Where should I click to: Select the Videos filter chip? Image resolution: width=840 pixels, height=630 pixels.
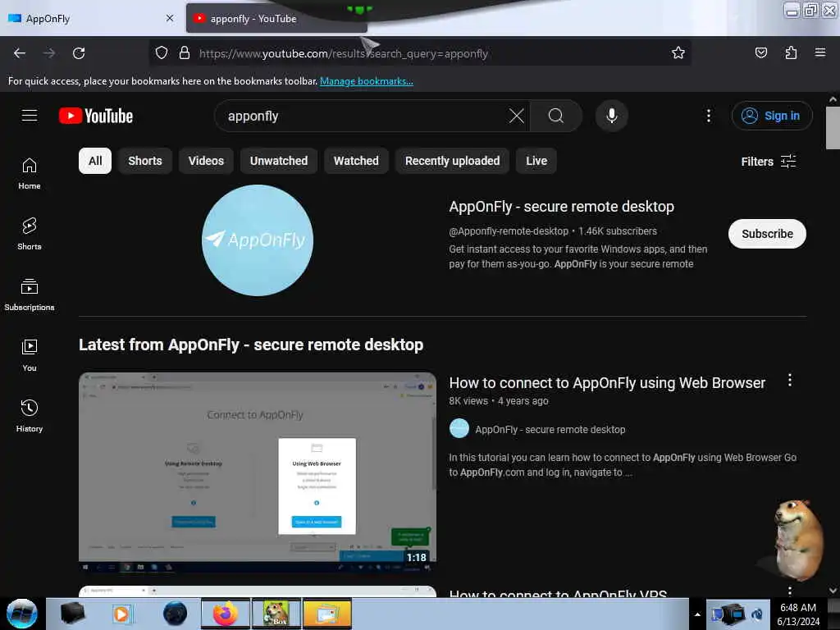pyautogui.click(x=206, y=161)
